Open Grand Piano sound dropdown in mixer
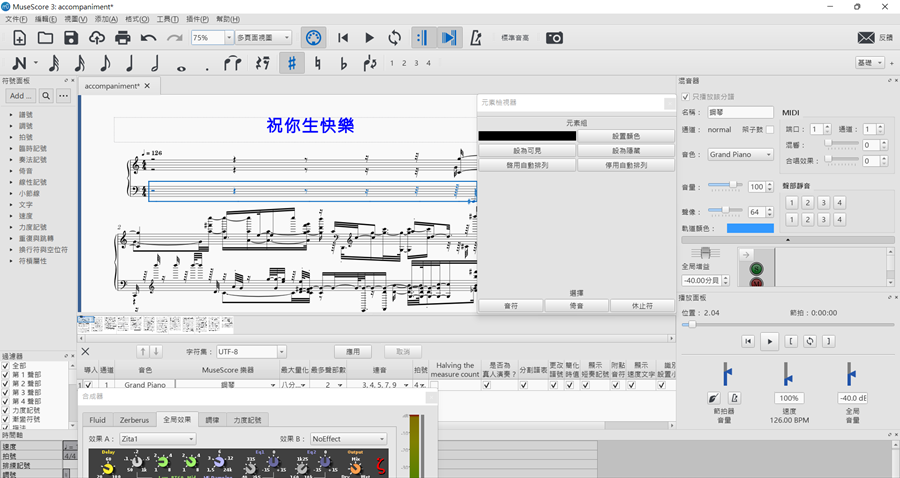Viewport: 900px width, 478px height. click(740, 154)
